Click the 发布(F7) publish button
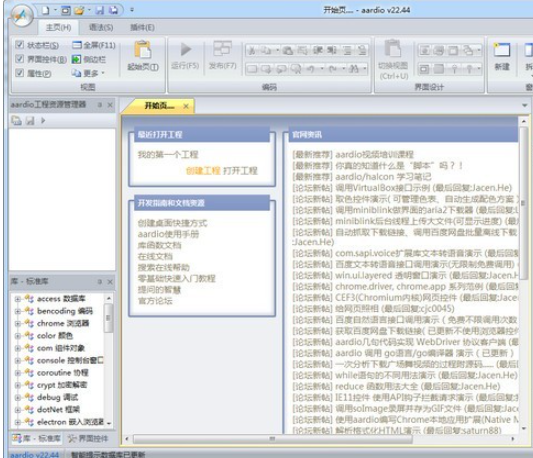This screenshot has width=533, height=458. point(223,56)
